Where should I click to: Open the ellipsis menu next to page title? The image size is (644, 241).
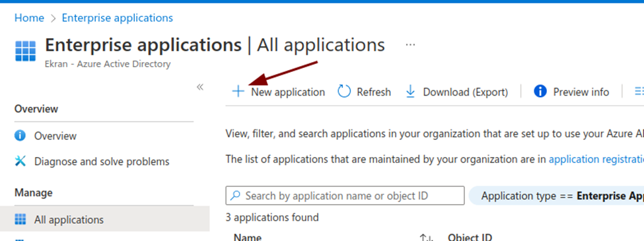click(410, 45)
